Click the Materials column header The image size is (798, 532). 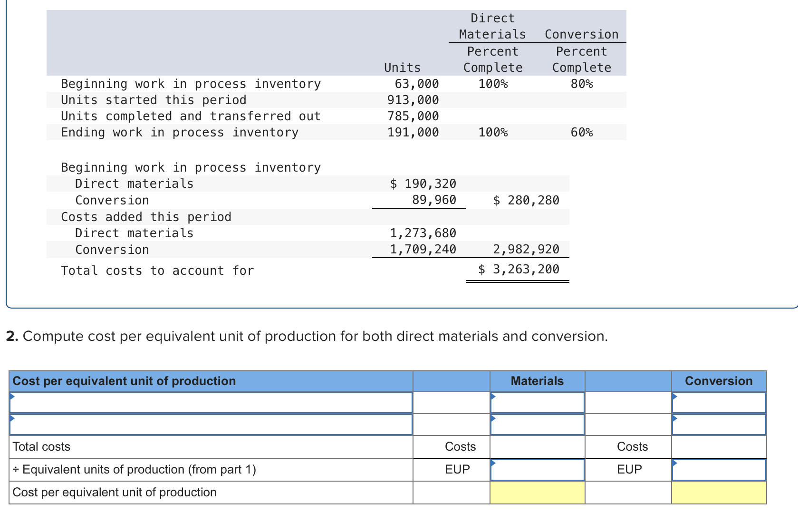[x=536, y=381]
